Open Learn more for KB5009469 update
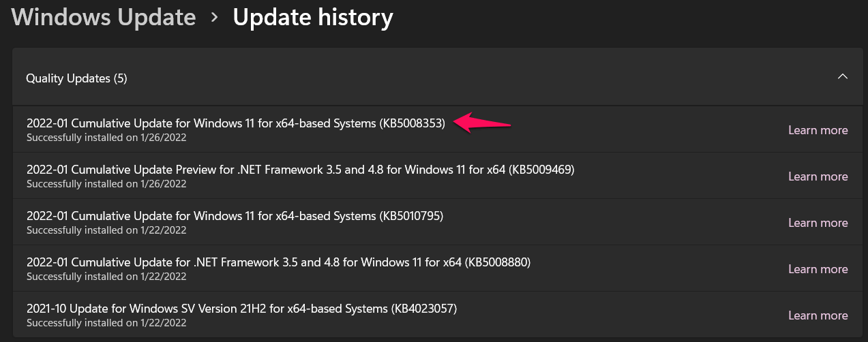This screenshot has width=868, height=342. pyautogui.click(x=818, y=176)
